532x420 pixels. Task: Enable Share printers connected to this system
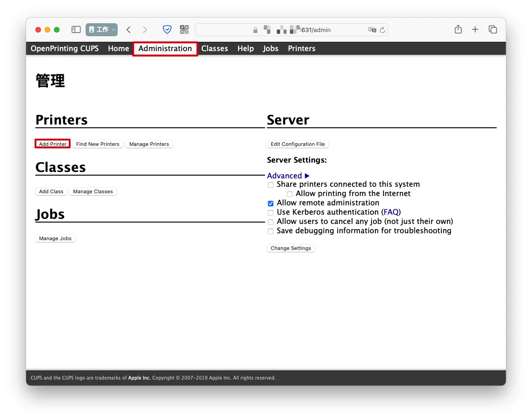coord(271,185)
